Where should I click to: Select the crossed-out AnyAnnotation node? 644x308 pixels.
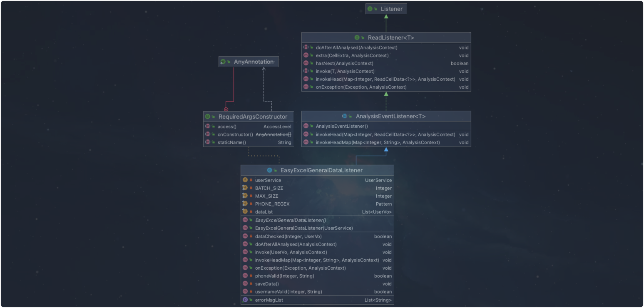tap(249, 62)
